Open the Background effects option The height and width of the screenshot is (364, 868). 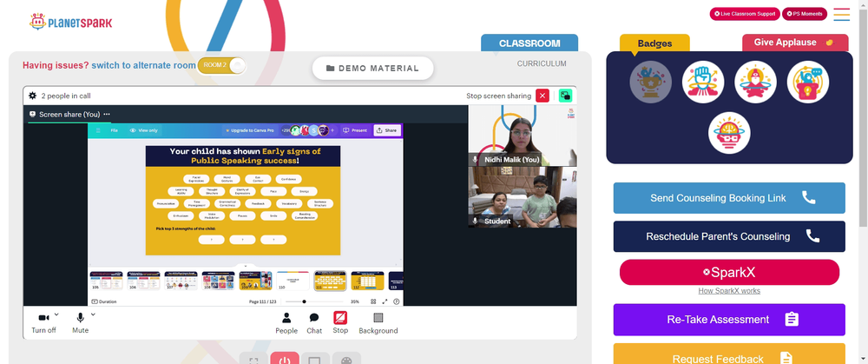pos(378,323)
